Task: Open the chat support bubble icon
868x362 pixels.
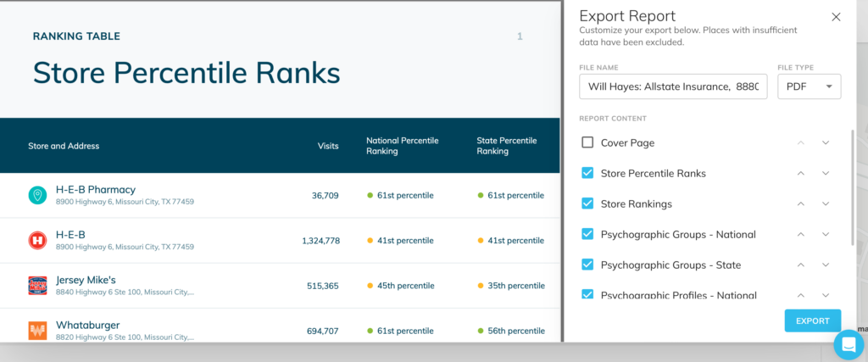Action: 849,344
